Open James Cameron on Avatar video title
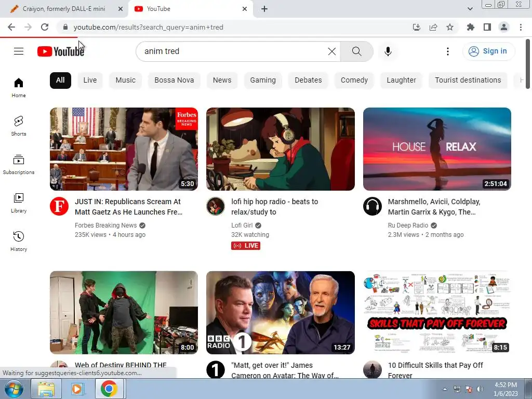 coord(285,370)
